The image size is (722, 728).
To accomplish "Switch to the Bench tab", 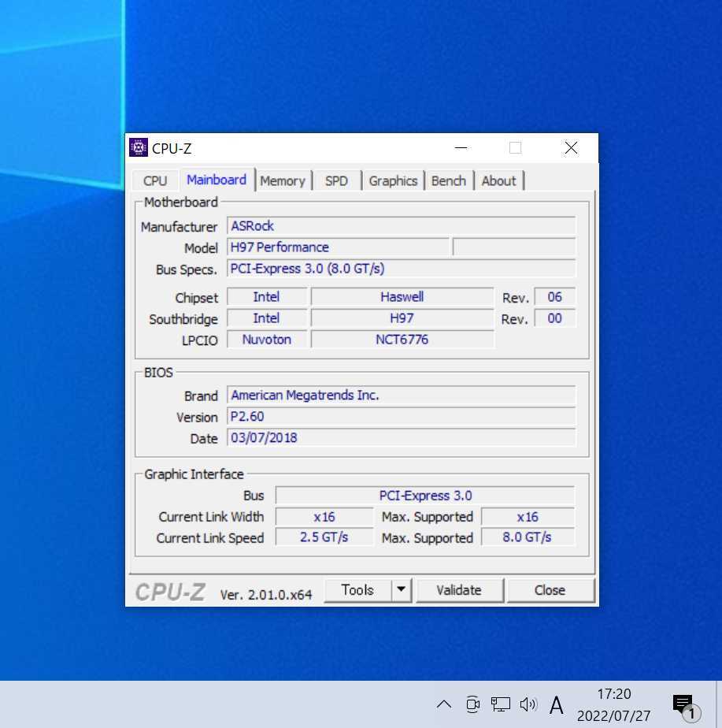I will (x=449, y=180).
